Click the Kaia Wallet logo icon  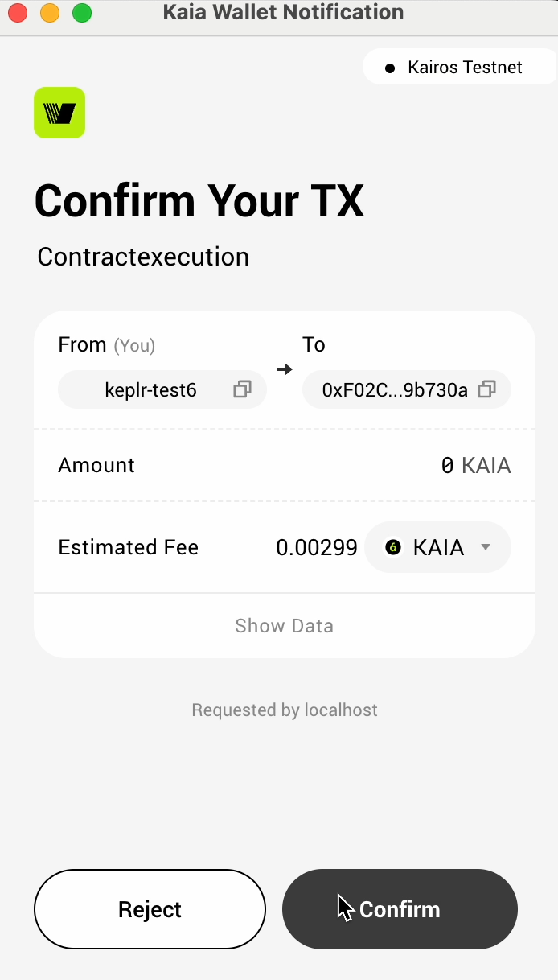59,113
